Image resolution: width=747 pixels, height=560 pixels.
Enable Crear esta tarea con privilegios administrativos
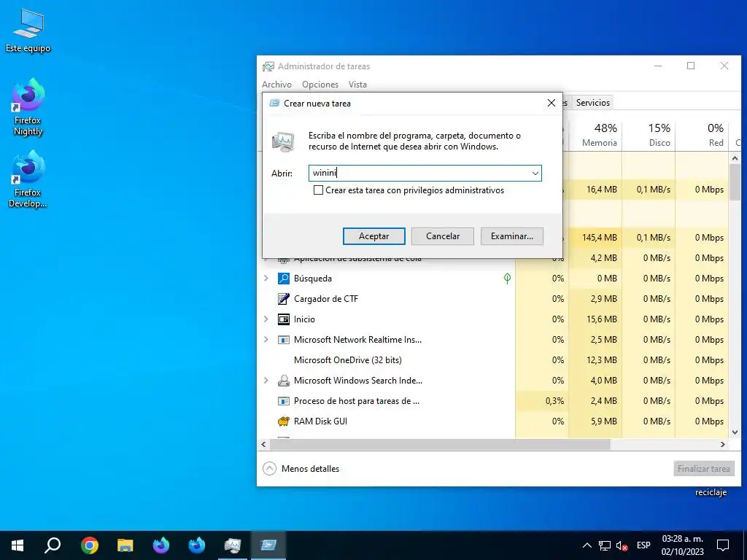318,190
